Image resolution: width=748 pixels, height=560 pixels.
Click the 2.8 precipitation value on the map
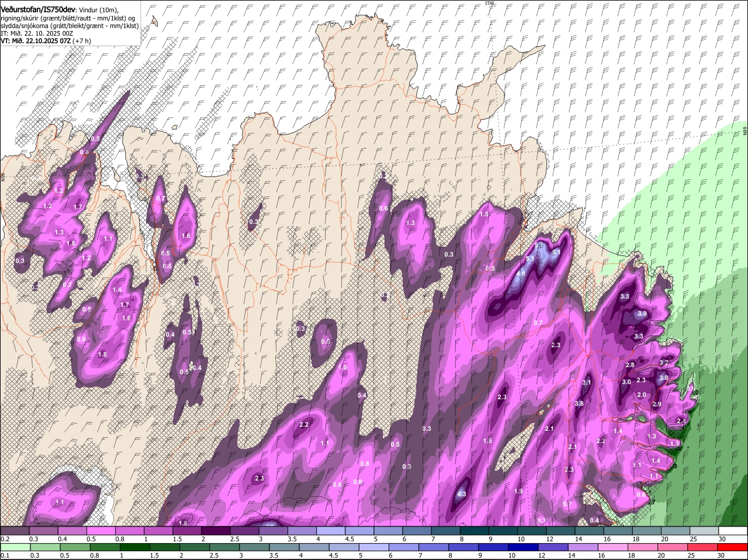point(630,365)
